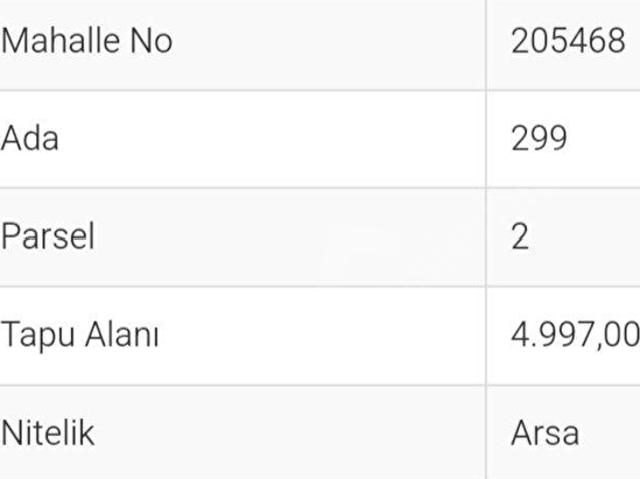Select the Ada value 299
The width and height of the screenshot is (640, 479).
tap(539, 138)
